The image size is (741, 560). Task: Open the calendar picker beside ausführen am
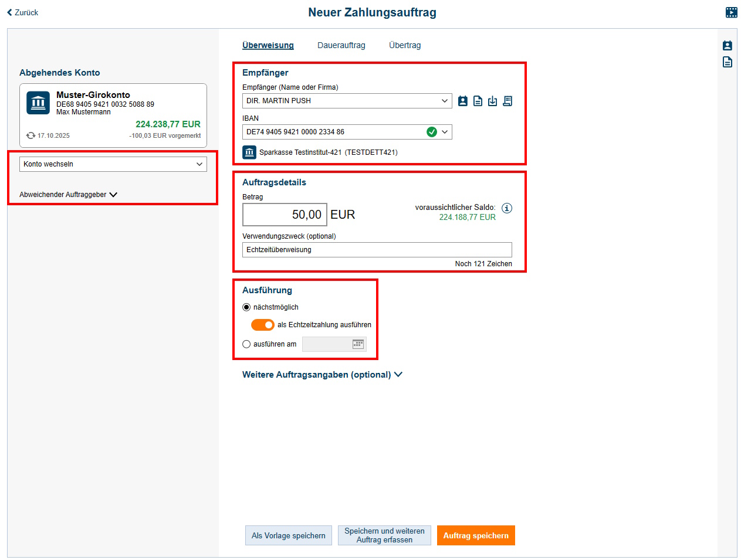(358, 344)
